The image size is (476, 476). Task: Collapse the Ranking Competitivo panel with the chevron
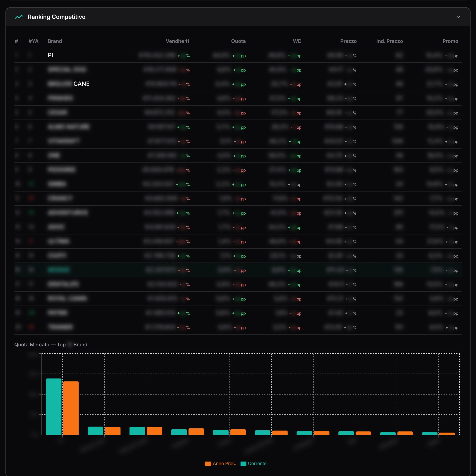[x=458, y=17]
